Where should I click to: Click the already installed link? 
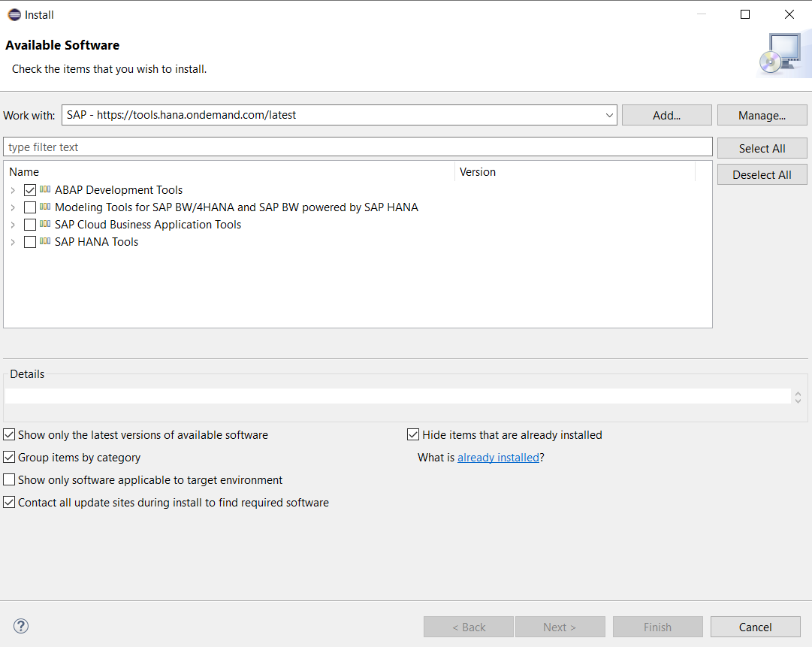tap(498, 457)
